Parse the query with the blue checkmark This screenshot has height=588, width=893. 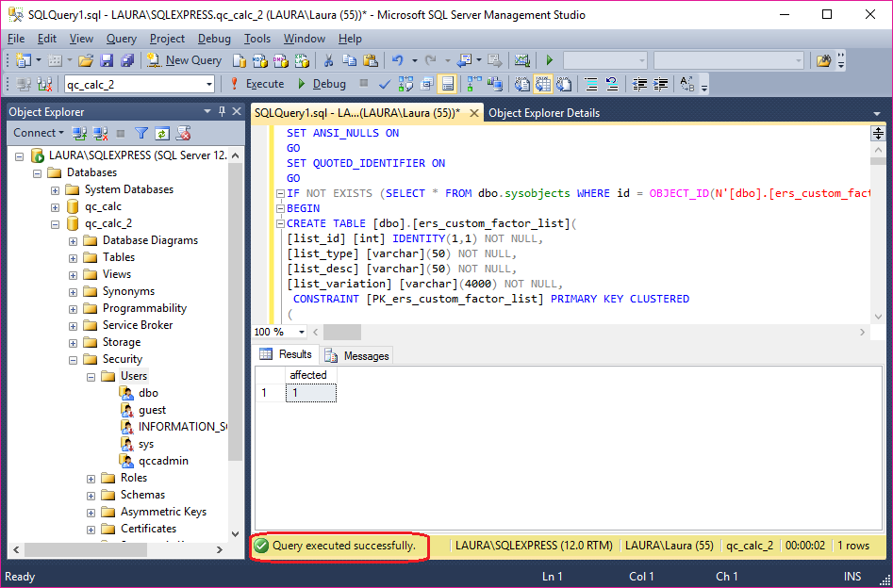(385, 84)
